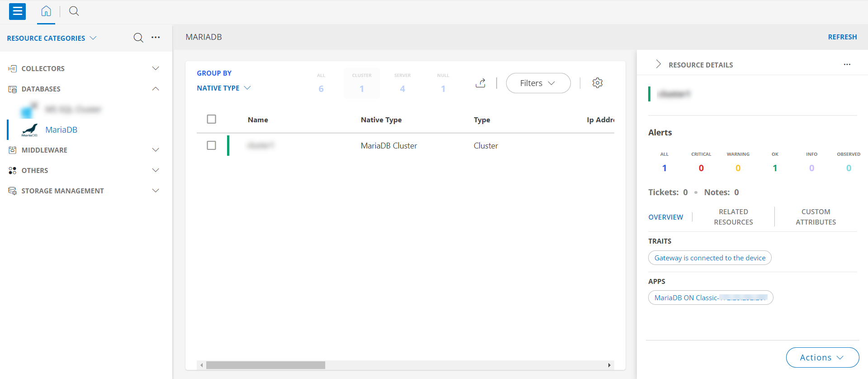The width and height of the screenshot is (868, 379).
Task: Open Resource Details more options ellipsis
Action: 847,65
